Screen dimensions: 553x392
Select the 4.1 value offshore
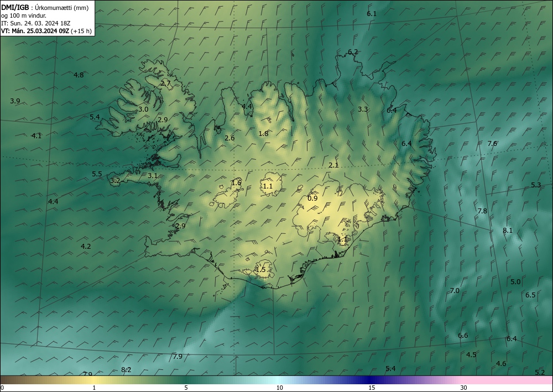(x=36, y=135)
